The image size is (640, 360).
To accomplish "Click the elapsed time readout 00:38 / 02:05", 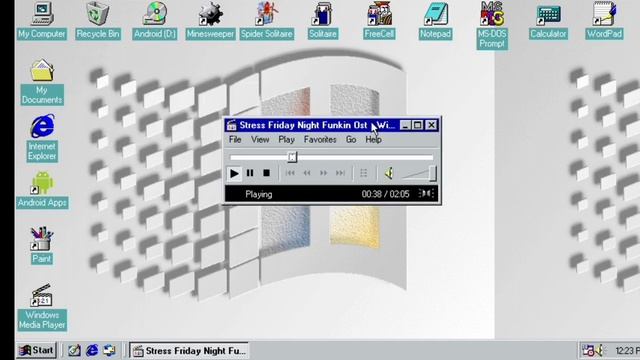I will (385, 194).
